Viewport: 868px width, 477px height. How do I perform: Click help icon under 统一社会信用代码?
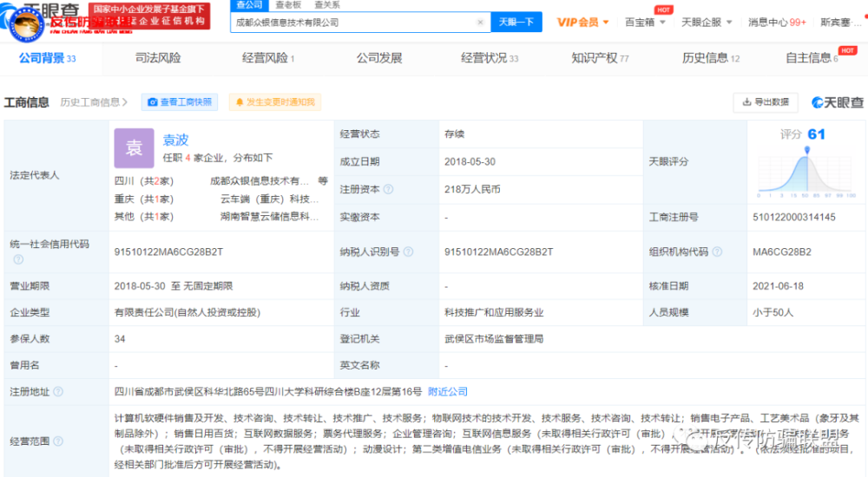(x=18, y=259)
